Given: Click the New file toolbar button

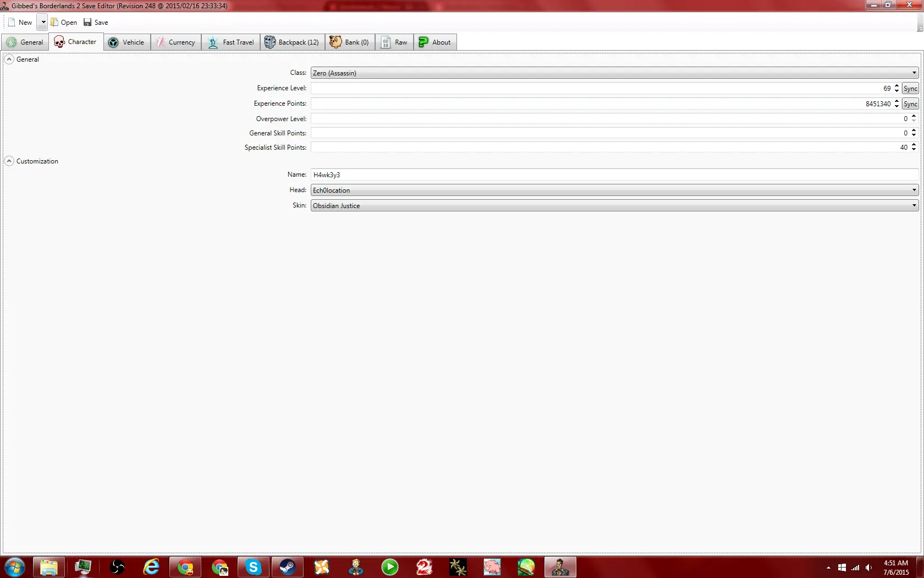Looking at the screenshot, I should pyautogui.click(x=20, y=23).
